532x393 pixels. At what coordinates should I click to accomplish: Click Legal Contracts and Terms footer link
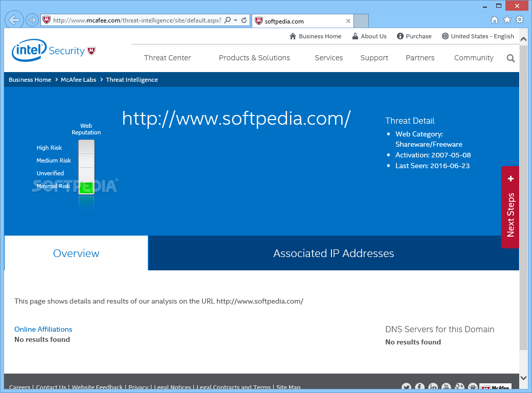click(x=233, y=387)
